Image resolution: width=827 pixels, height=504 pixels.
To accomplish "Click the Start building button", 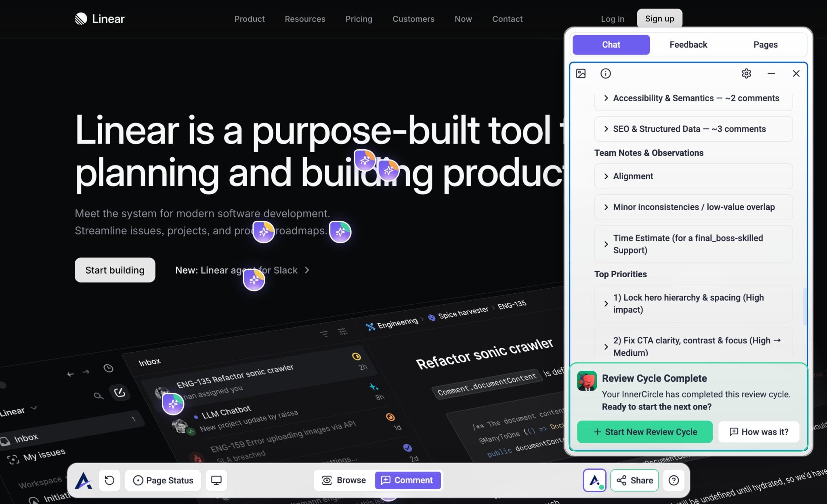I will pos(115,270).
